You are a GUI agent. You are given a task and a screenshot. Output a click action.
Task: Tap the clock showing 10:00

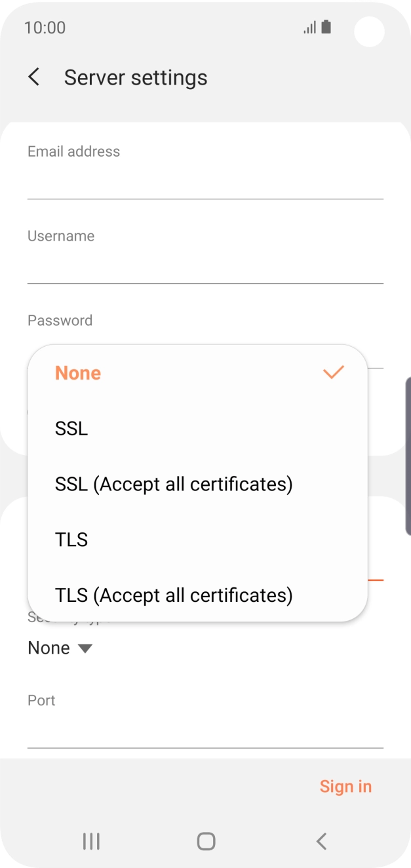pos(45,28)
